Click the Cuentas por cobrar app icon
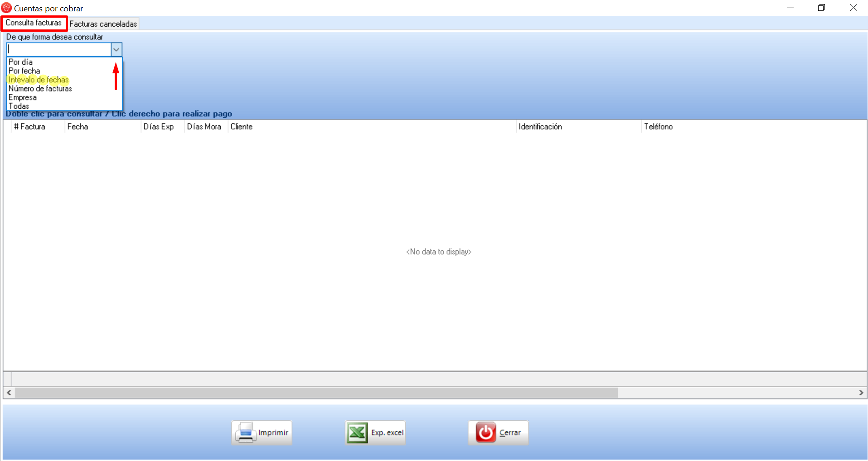This screenshot has height=461, width=868. coord(6,8)
